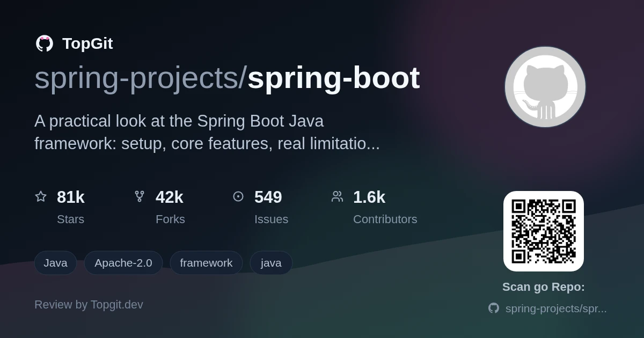The width and height of the screenshot is (644, 338).
Task: Click the 81k stars count
Action: tap(71, 197)
